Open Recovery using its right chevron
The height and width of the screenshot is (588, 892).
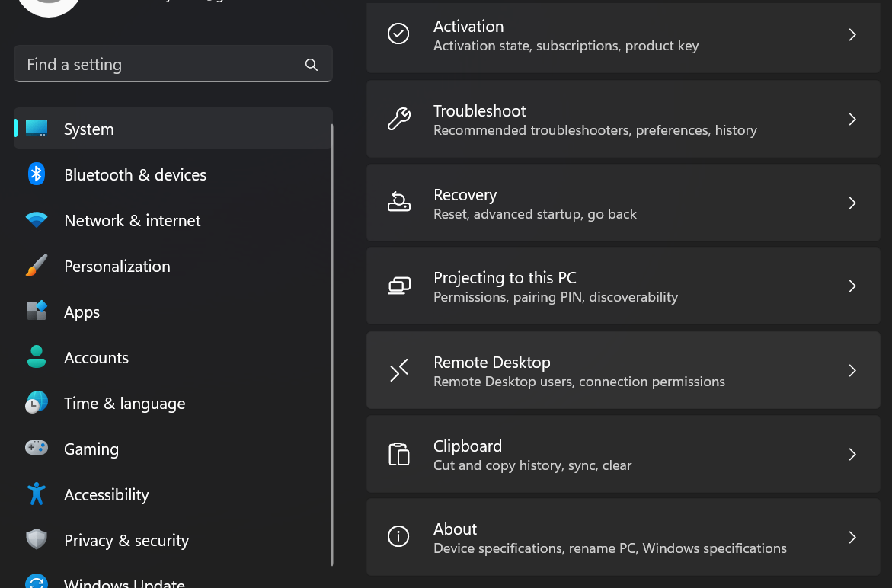tap(852, 203)
